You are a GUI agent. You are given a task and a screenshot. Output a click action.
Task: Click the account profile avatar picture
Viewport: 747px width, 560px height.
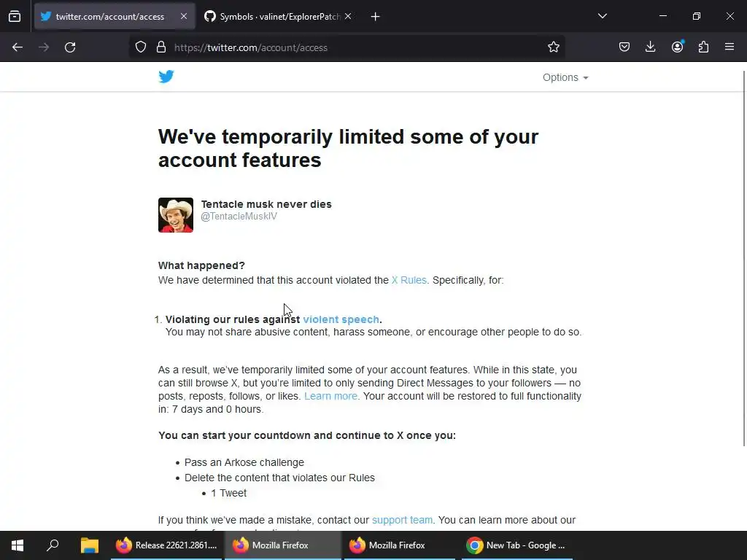(x=176, y=215)
